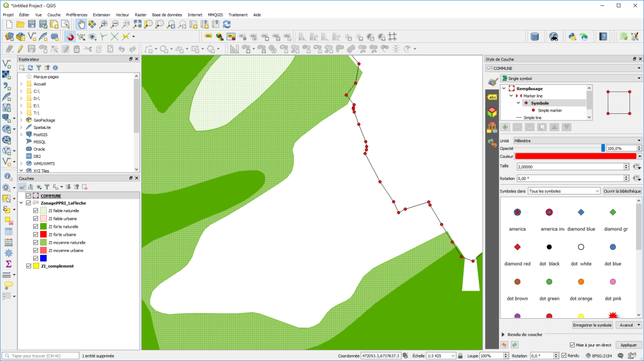Open the Extension menu

pos(101,15)
